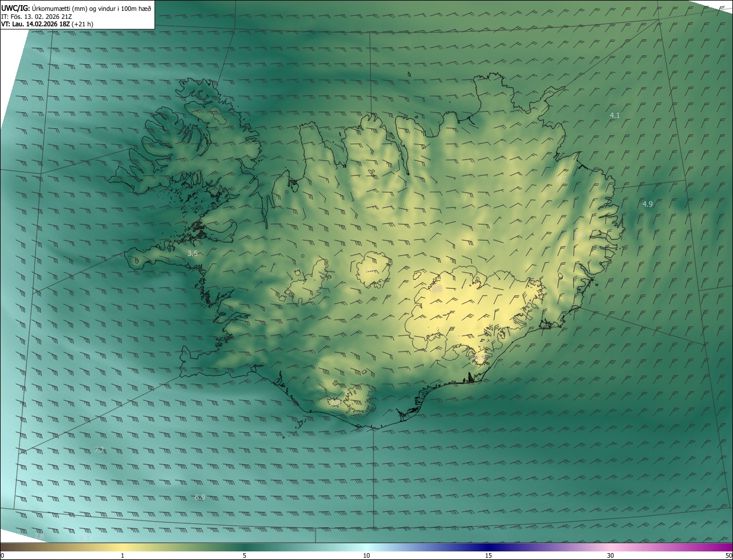Screen dimensions: 733x560
Task: Click the 7.2 value in the southwest sea
Action: pos(99,451)
